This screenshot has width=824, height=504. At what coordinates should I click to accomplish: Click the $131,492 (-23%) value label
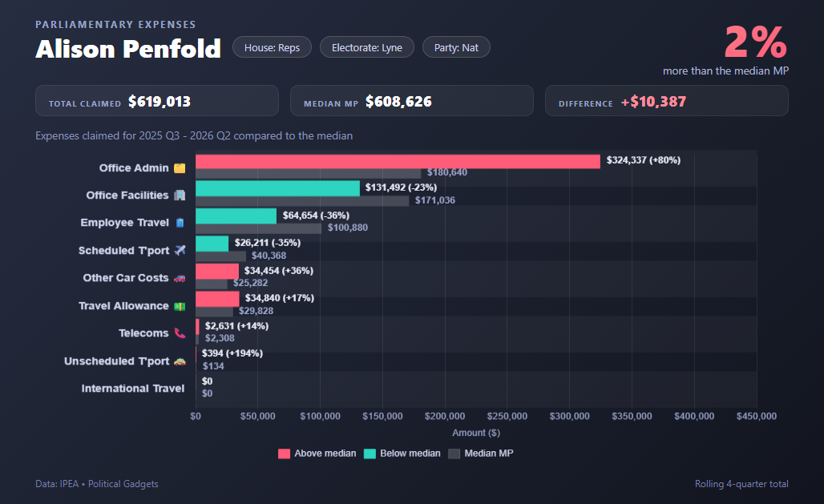point(401,187)
